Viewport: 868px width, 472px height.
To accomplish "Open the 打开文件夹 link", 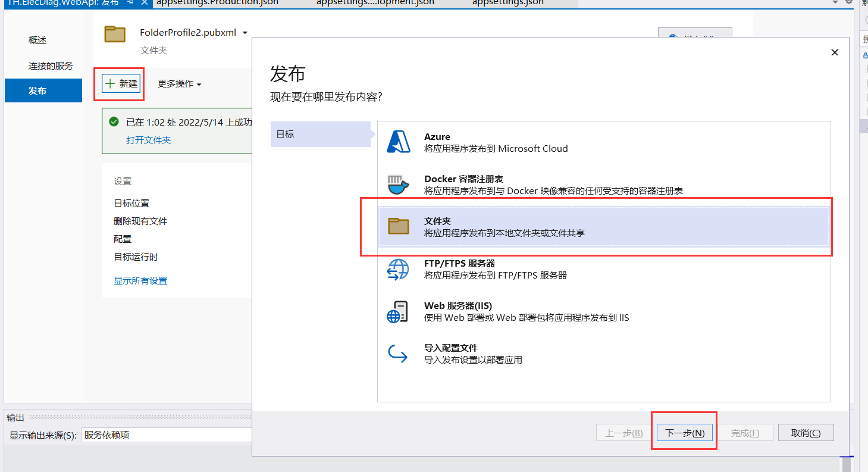I will 148,140.
